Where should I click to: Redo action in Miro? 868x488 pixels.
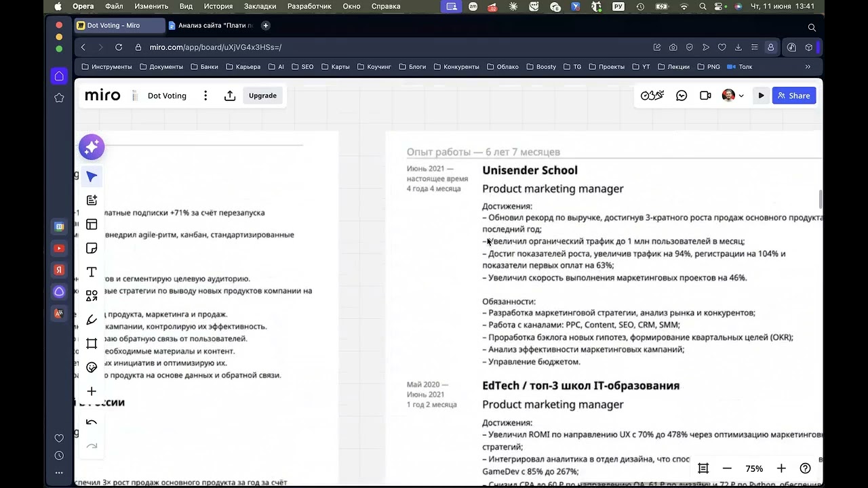(x=92, y=446)
